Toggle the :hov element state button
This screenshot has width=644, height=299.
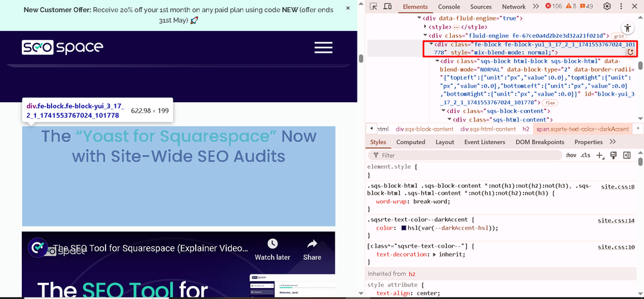[571, 156]
